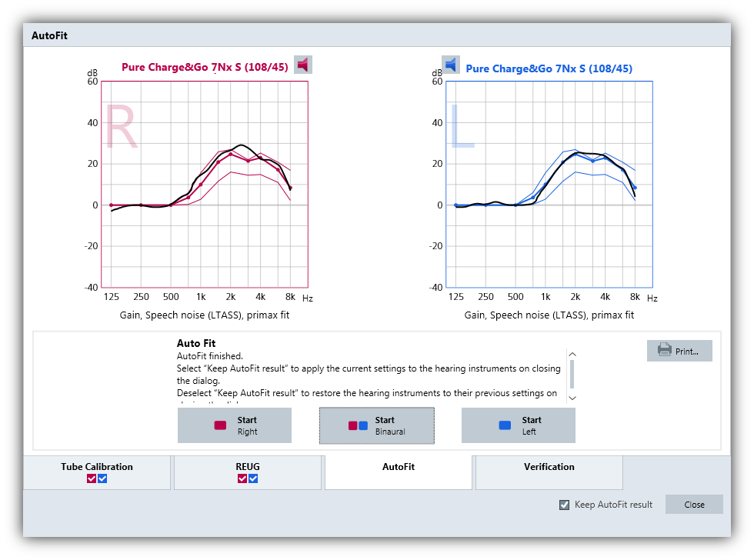Mute the right hearing instrument speaker icon
754x560 pixels.
tap(303, 65)
